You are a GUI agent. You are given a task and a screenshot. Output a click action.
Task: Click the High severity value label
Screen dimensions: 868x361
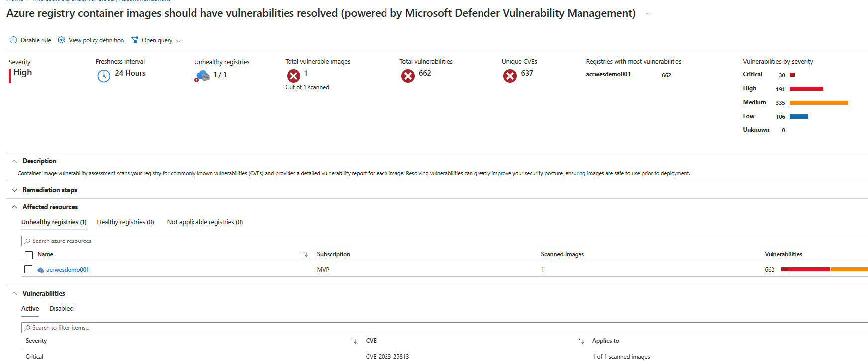(22, 72)
